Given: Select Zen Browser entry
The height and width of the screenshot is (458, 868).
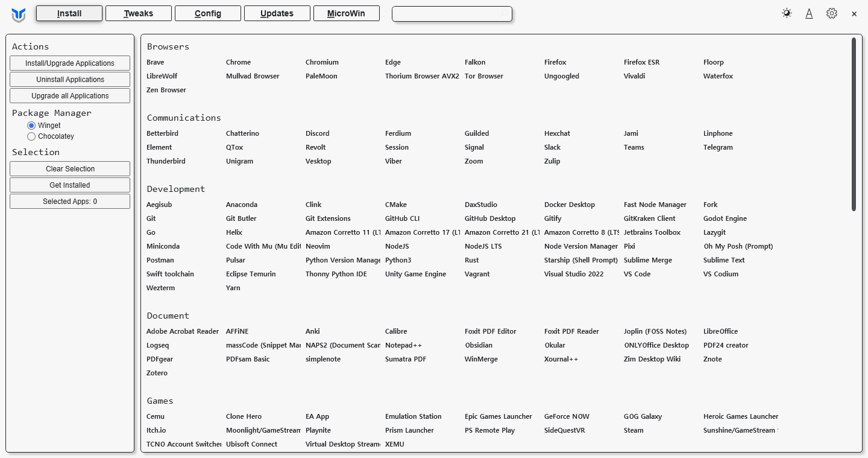Looking at the screenshot, I should click(x=166, y=90).
